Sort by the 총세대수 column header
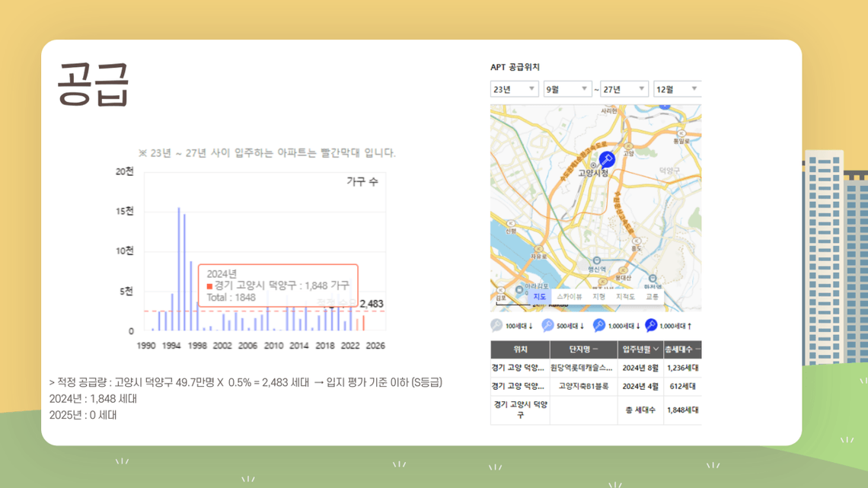 tap(682, 349)
